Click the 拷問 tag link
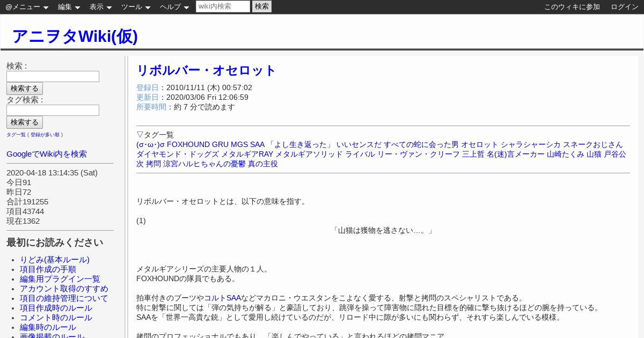 coord(153,164)
